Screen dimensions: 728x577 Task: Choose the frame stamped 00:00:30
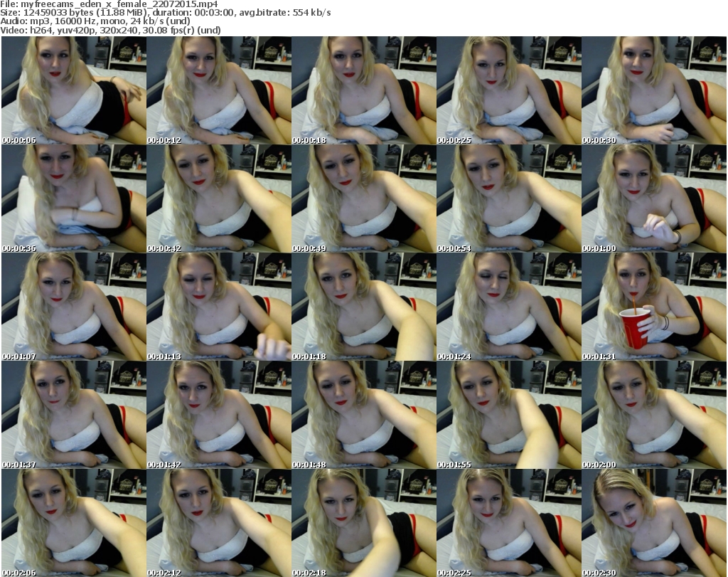pos(654,90)
